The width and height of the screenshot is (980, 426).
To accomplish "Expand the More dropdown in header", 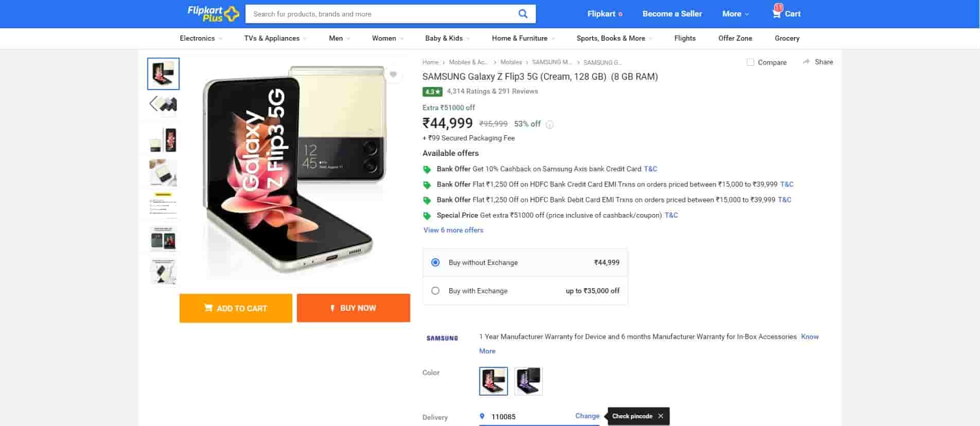I will click(x=735, y=14).
